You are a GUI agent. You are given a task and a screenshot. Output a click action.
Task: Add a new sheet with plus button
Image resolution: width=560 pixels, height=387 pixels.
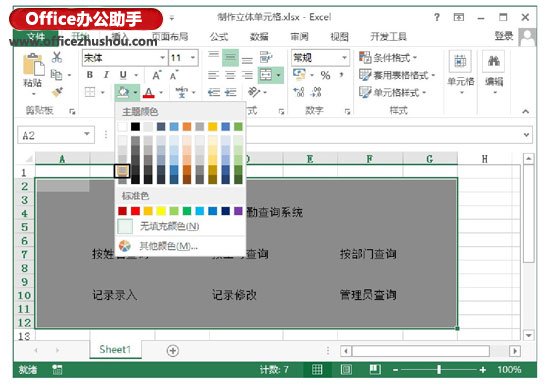(173, 351)
